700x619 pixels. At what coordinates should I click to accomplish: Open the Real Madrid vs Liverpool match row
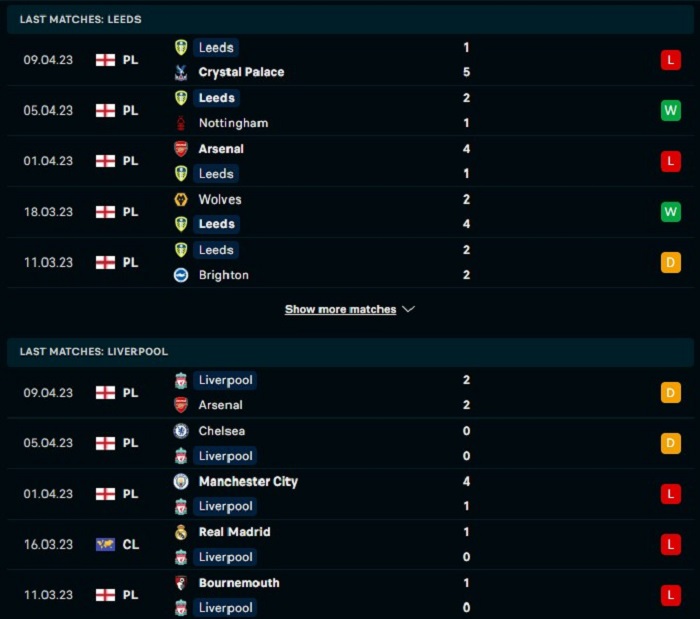350,544
